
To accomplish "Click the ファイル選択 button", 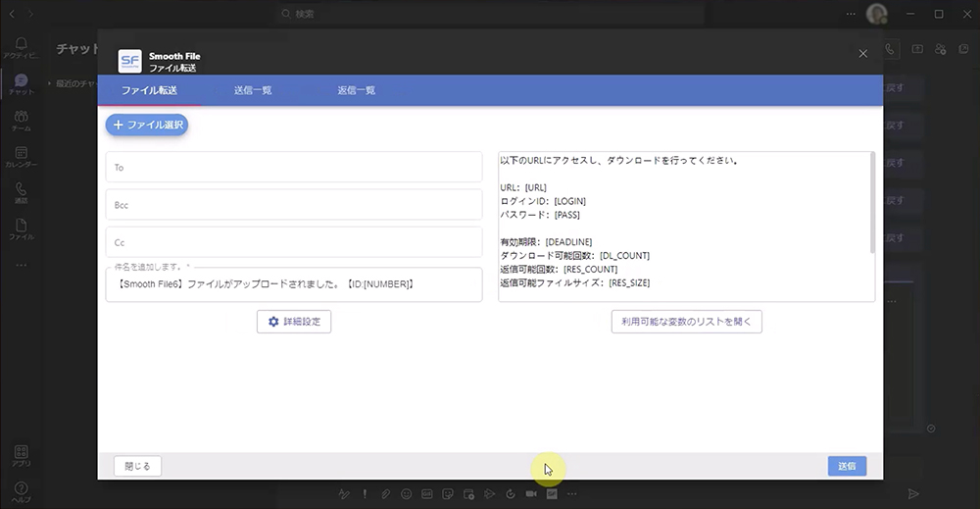I will click(x=147, y=125).
